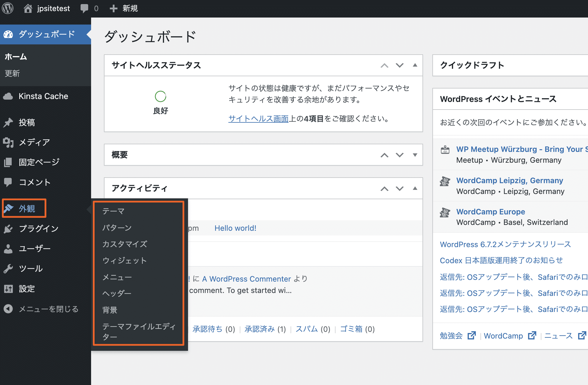Open WordPress 6.7.2メンテナンスリリース news link

coord(505,244)
